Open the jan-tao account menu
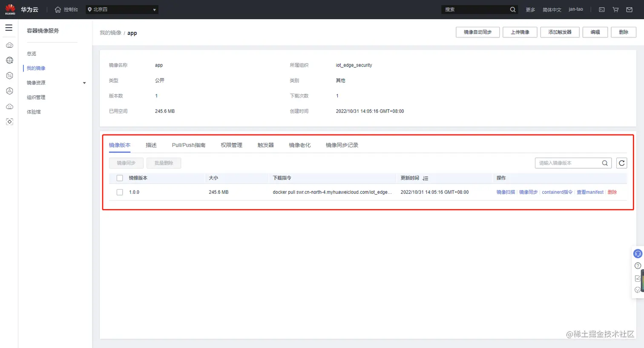The image size is (644, 348). click(x=576, y=9)
